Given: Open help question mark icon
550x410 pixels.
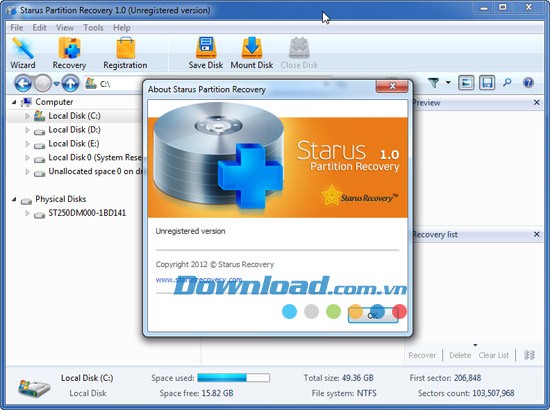Looking at the screenshot, I should coord(528,83).
